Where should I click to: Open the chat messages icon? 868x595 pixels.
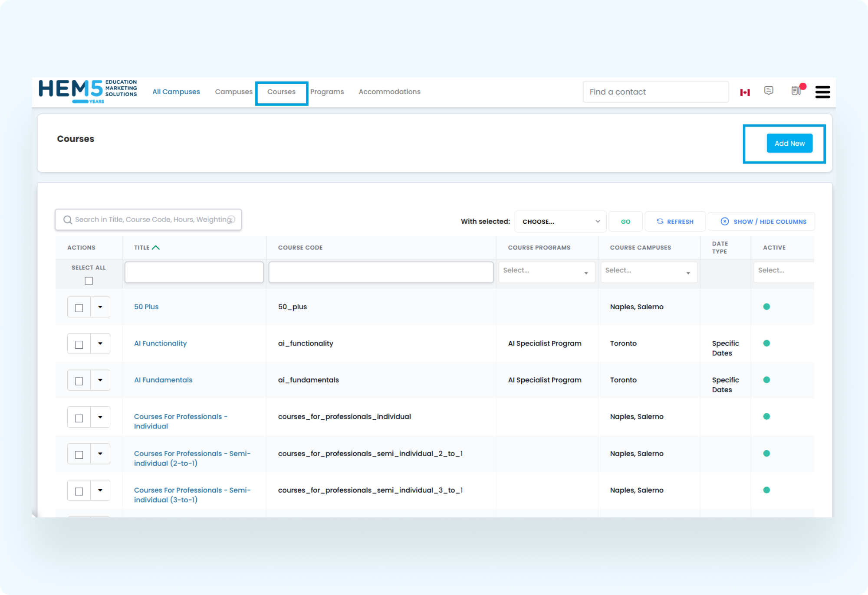(x=769, y=91)
